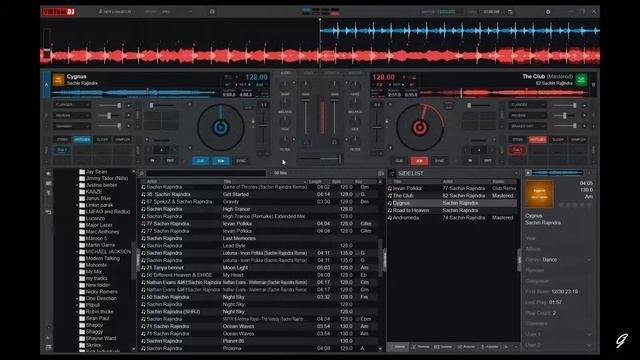Click the left channel FILTER knob
This screenshot has height=360, width=640.
[x=285, y=141]
